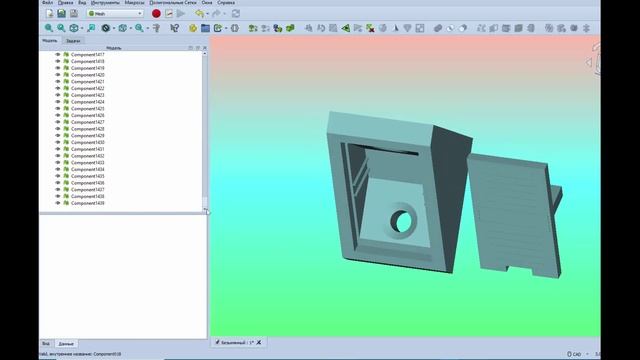Select the Данные property tab

click(66, 344)
